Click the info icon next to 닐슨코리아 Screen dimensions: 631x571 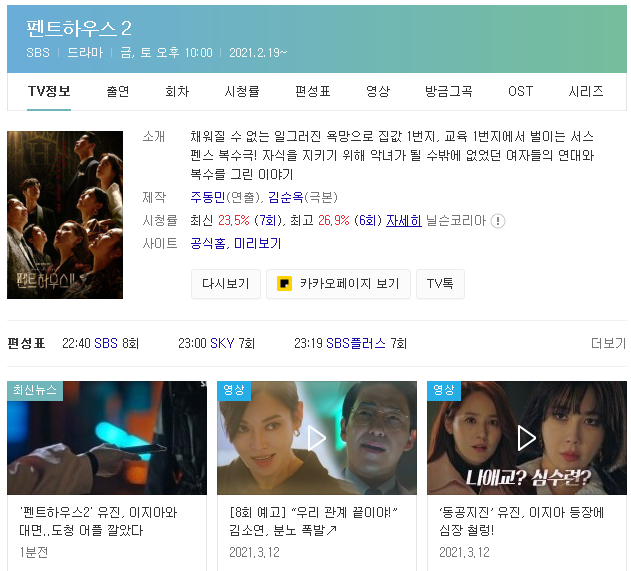click(x=498, y=221)
